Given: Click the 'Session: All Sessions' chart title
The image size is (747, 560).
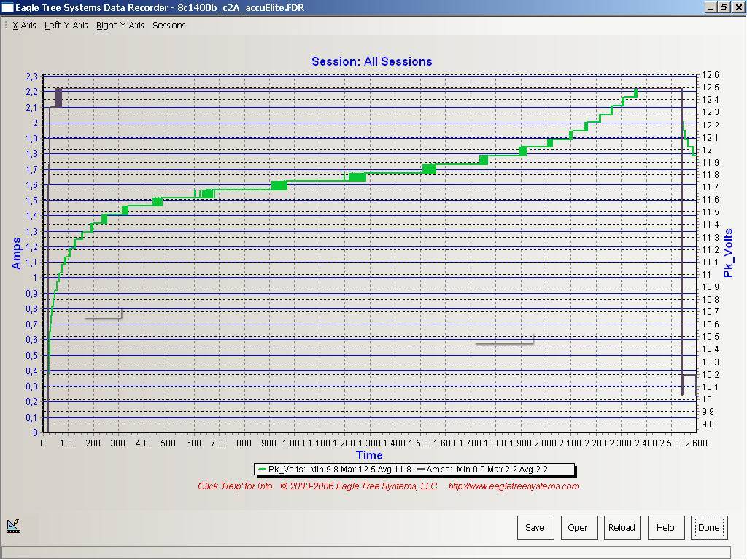Looking at the screenshot, I should coord(371,61).
